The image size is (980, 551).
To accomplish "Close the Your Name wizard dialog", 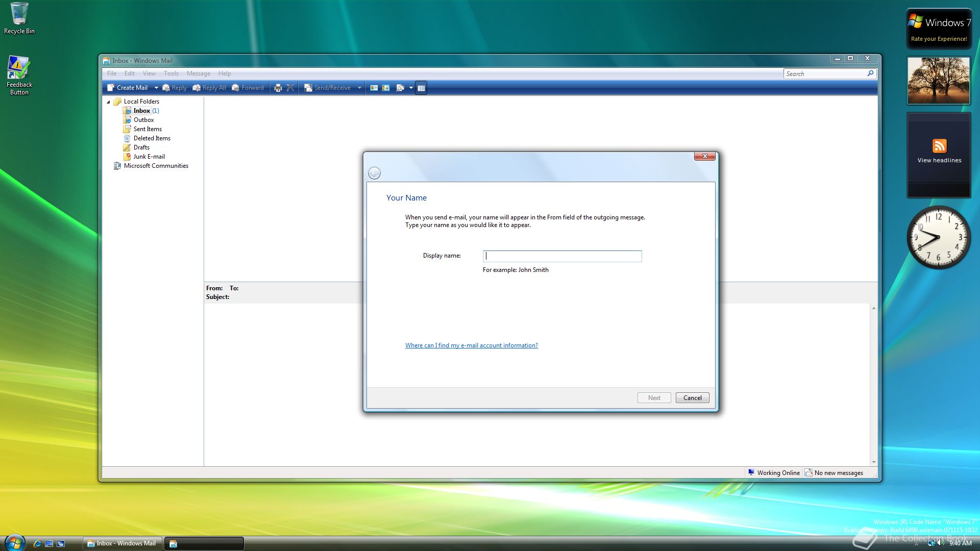I will (704, 156).
